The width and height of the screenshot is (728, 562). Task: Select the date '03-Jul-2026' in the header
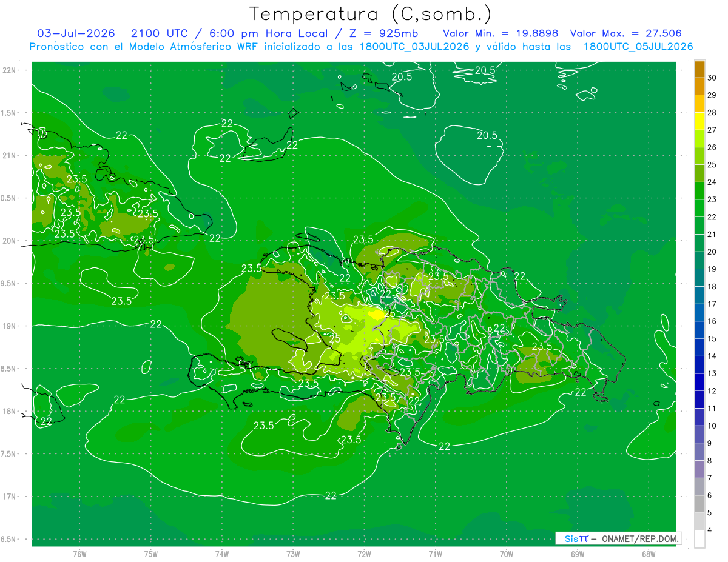(76, 33)
